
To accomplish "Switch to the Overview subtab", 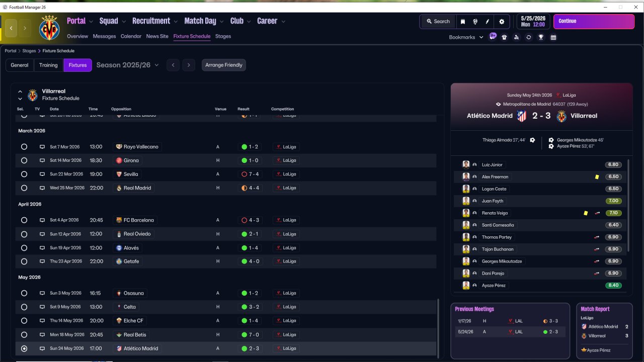I will tap(77, 36).
